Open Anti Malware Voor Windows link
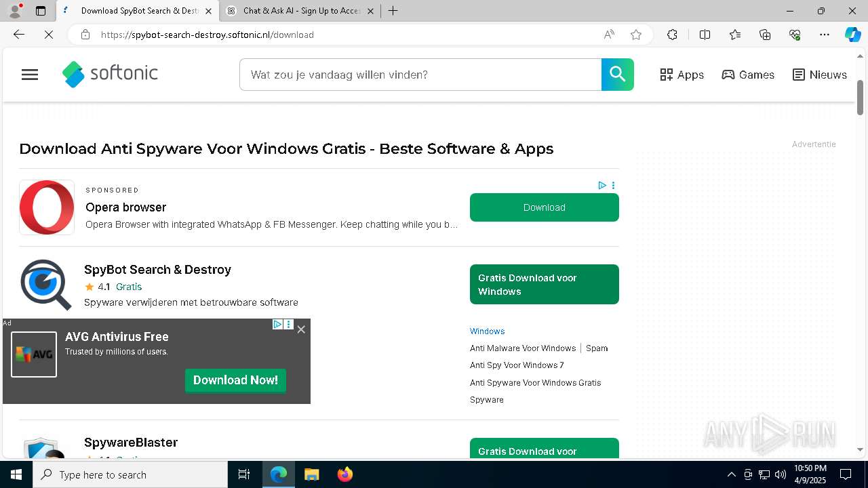This screenshot has width=868, height=488. pos(523,348)
